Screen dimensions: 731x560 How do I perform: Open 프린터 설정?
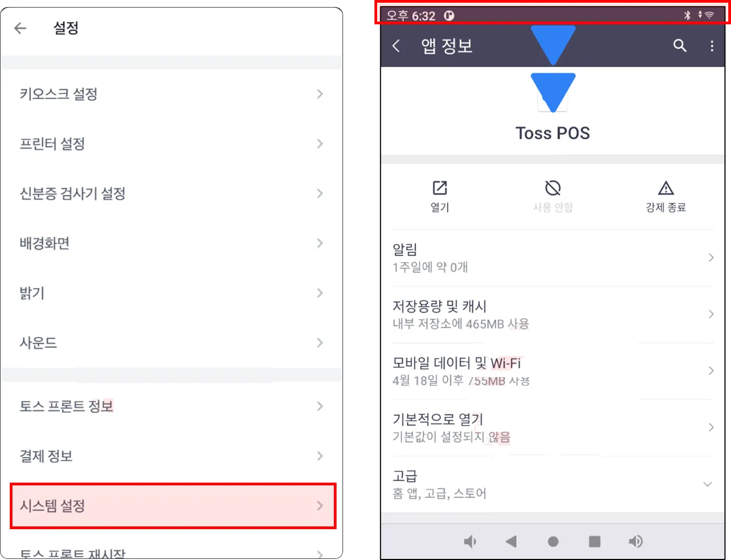[172, 144]
